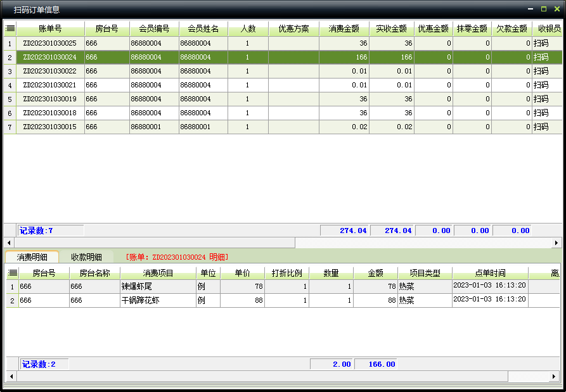The width and height of the screenshot is (566, 392).
Task: Open the orders table grid menu icon
Action: [10, 28]
